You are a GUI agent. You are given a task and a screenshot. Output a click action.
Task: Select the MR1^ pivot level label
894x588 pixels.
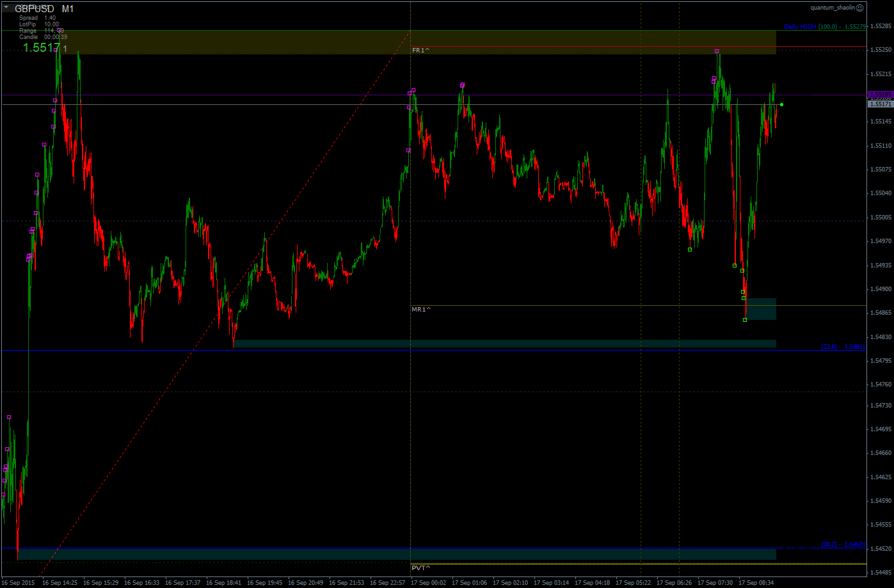coord(420,309)
